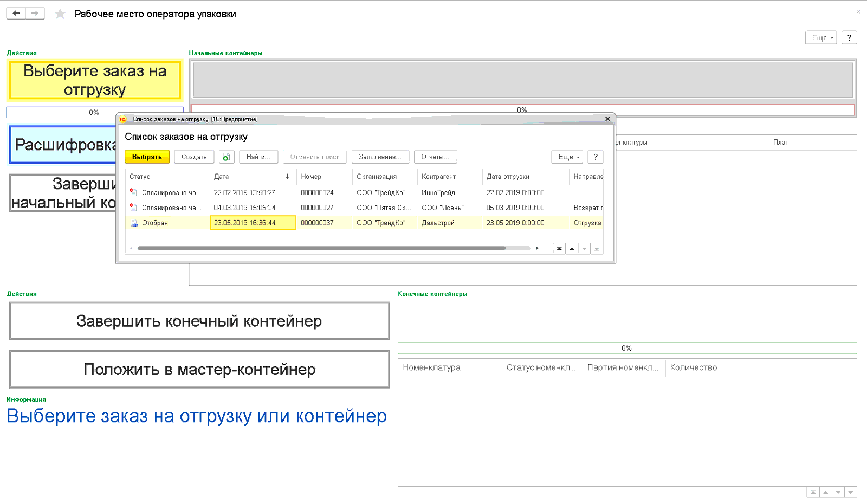Viewport: 867px width, 504px height.
Task: Click the 1C logo in the dialog title bar
Action: click(x=123, y=119)
